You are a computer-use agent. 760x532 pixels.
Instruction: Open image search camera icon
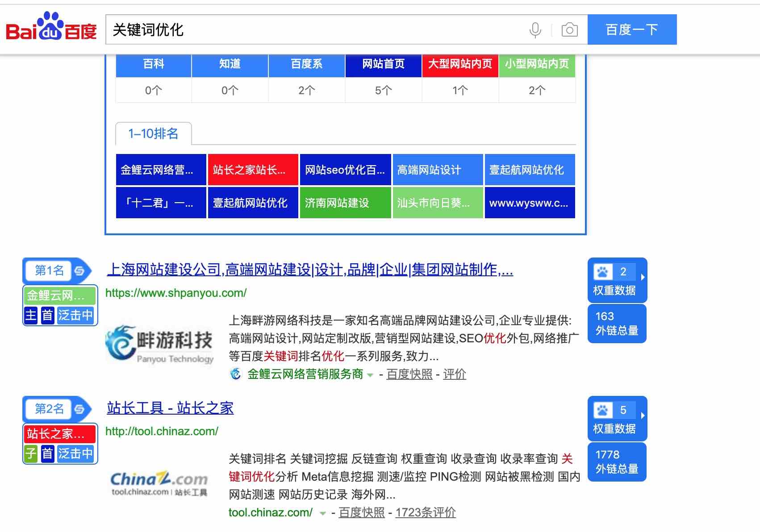pos(569,30)
